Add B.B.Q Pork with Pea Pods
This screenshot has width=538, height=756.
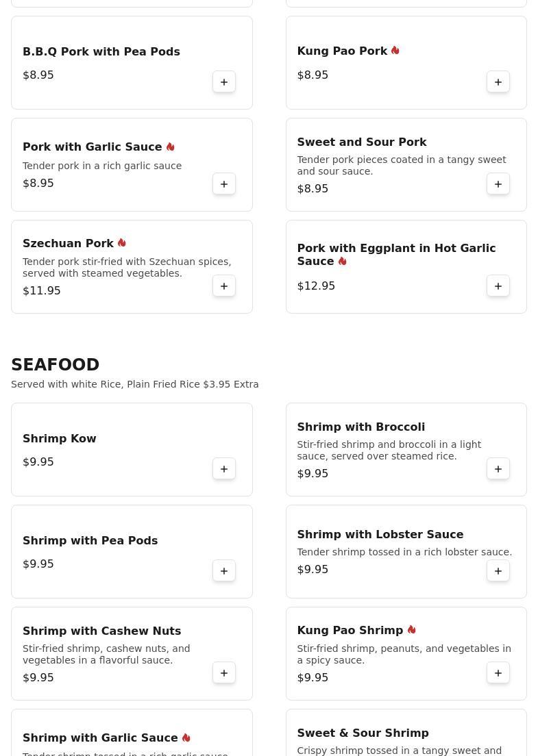coord(224,82)
